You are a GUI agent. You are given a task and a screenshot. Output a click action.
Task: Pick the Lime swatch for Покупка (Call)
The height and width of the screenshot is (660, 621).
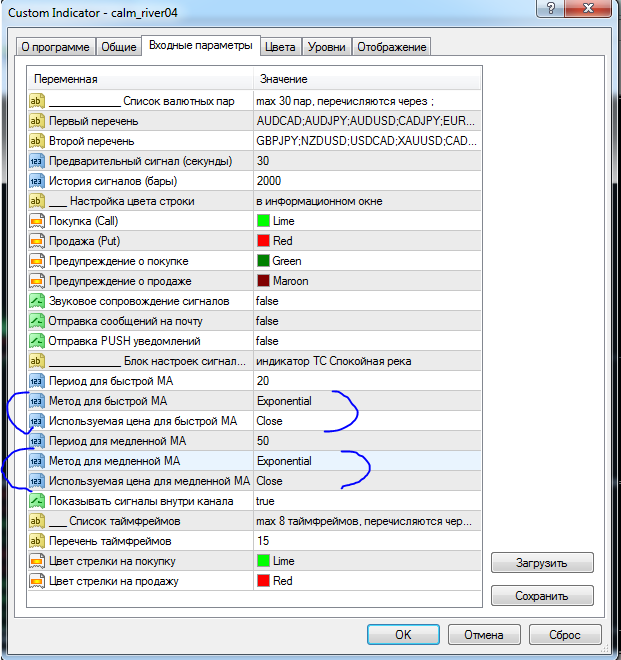pyautogui.click(x=263, y=221)
